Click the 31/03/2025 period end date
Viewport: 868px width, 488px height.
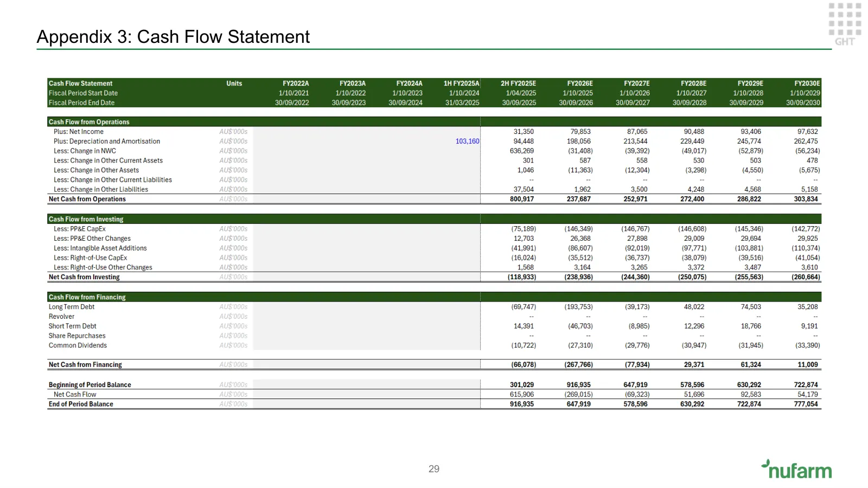tap(462, 103)
